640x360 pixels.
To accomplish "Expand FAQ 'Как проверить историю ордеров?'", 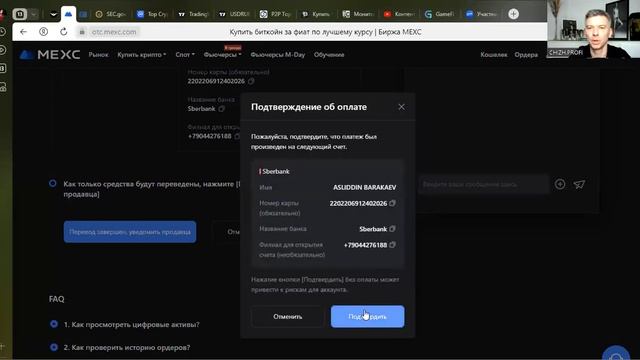I will [x=127, y=347].
